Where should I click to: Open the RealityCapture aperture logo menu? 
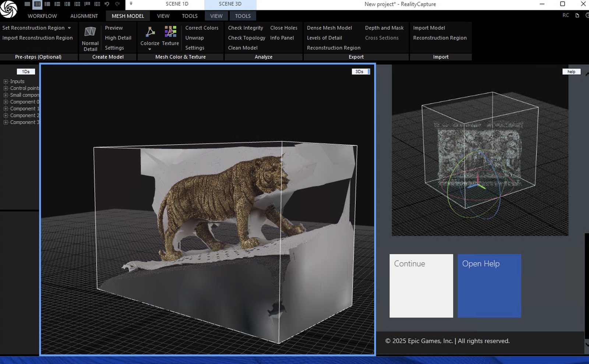pos(8,9)
